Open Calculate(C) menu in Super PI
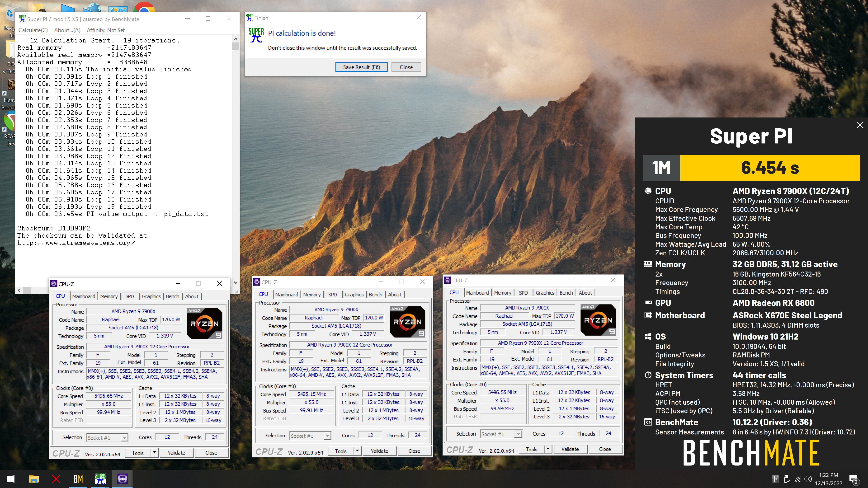 click(33, 30)
